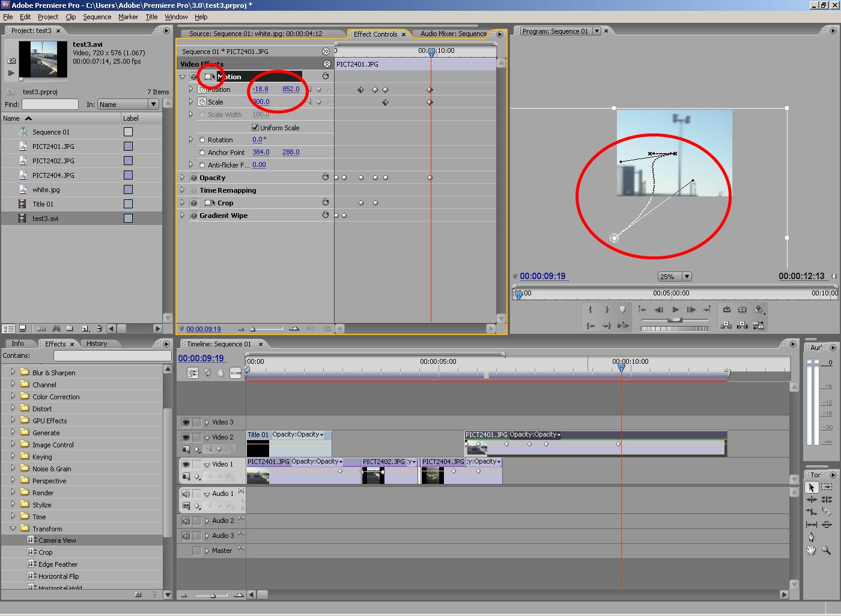
Task: Create a new Bin in Project panel
Action: 70,328
